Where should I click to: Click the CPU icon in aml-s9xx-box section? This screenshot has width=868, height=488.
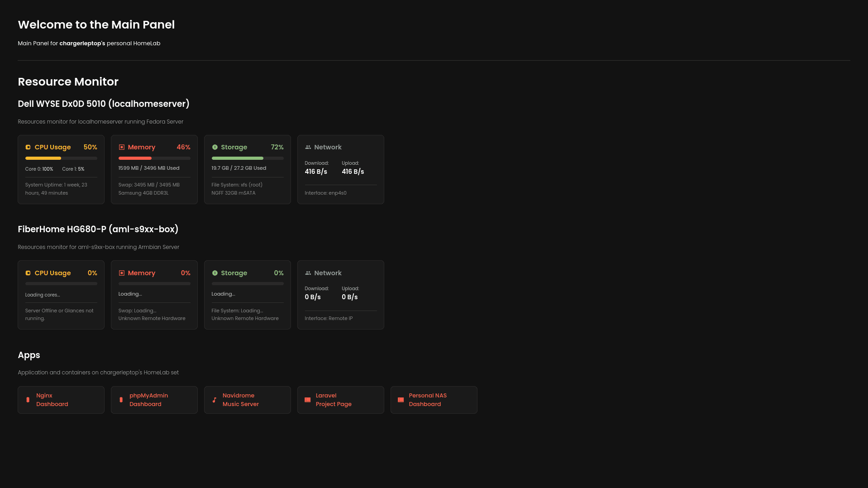pos(28,273)
